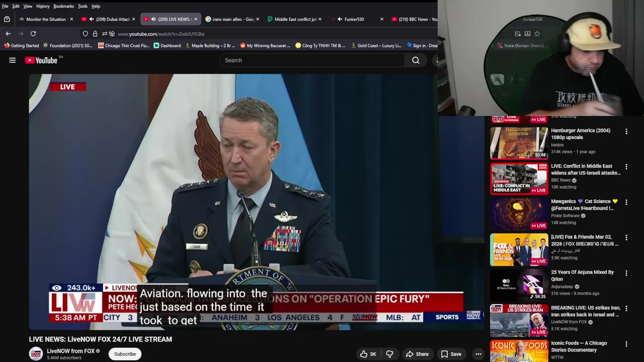Open options for Mewgenics Cat Science video

626,202
